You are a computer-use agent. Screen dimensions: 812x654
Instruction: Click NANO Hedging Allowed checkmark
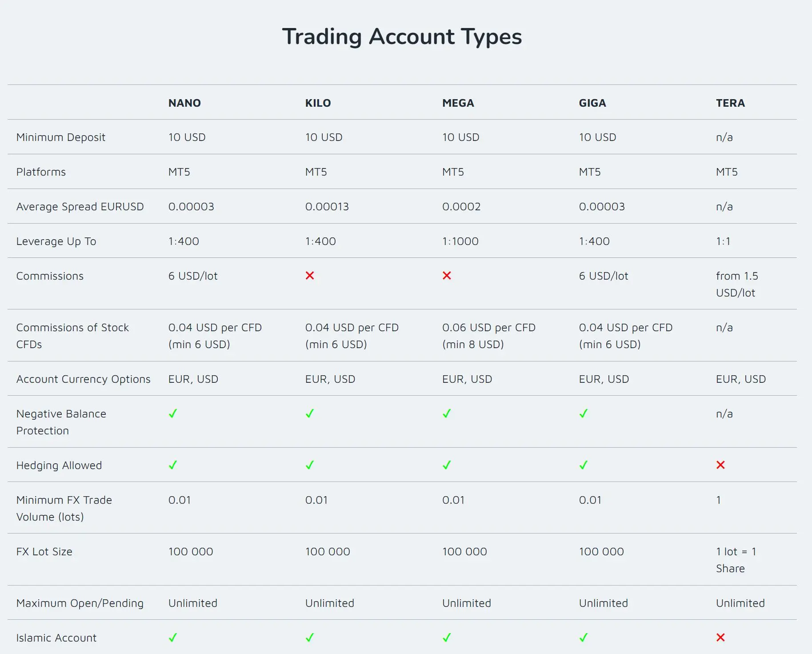tap(173, 465)
